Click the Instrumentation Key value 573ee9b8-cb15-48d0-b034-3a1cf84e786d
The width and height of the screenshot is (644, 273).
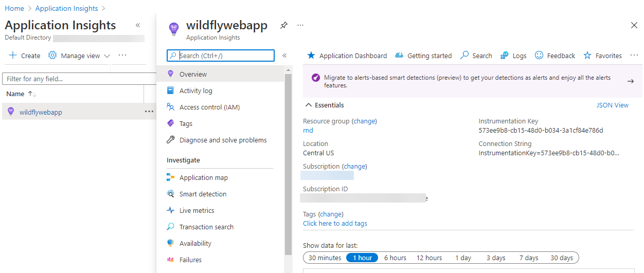coord(541,130)
